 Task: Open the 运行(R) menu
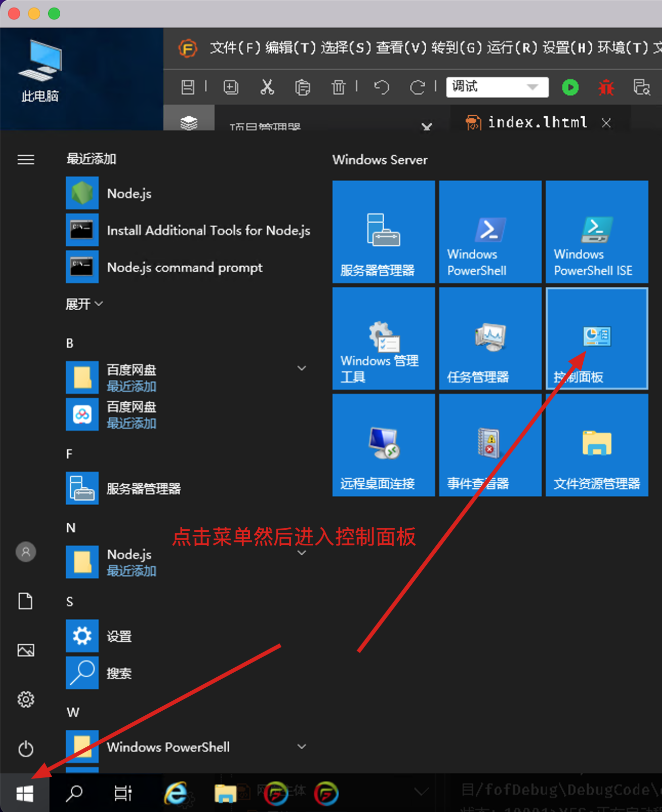(513, 48)
